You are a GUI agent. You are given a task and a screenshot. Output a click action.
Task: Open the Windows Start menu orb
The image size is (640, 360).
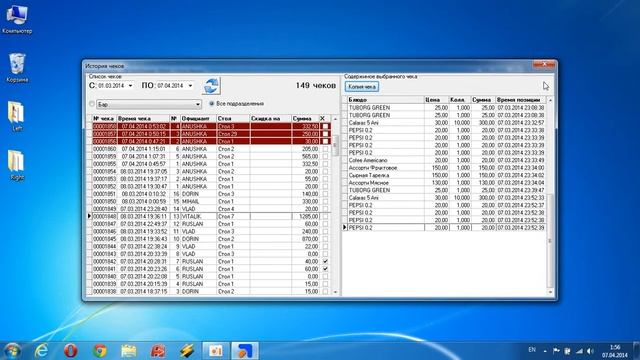[x=12, y=350]
